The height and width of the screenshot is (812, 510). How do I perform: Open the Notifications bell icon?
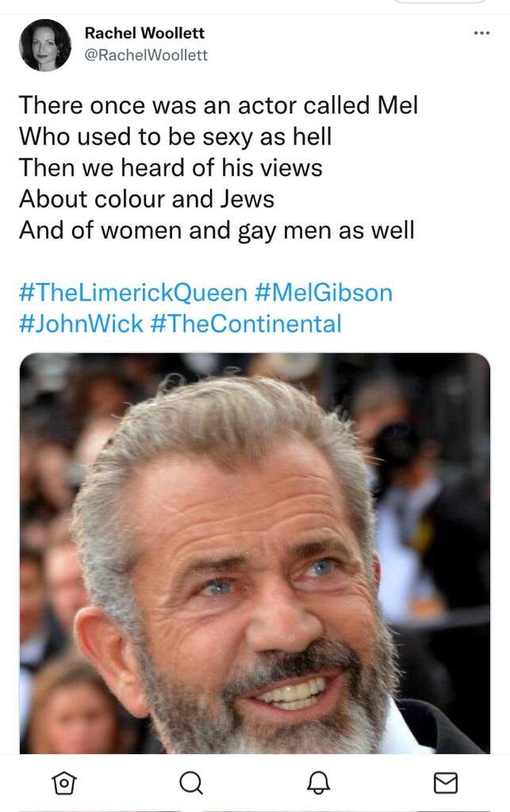tap(318, 783)
